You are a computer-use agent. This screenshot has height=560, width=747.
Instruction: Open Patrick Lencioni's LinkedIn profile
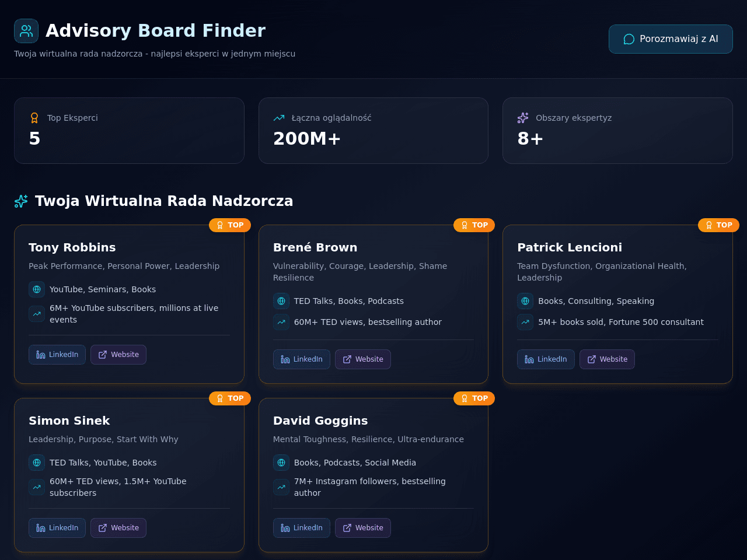[546, 359]
